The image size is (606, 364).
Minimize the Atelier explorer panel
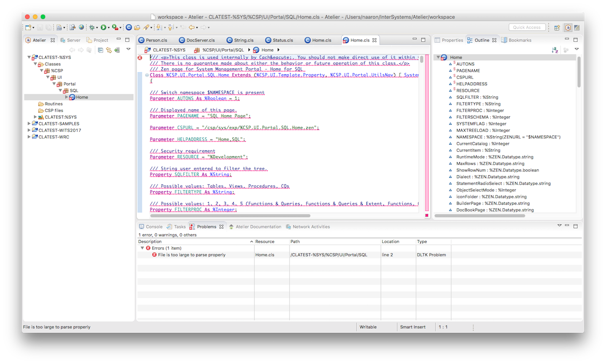pos(119,40)
